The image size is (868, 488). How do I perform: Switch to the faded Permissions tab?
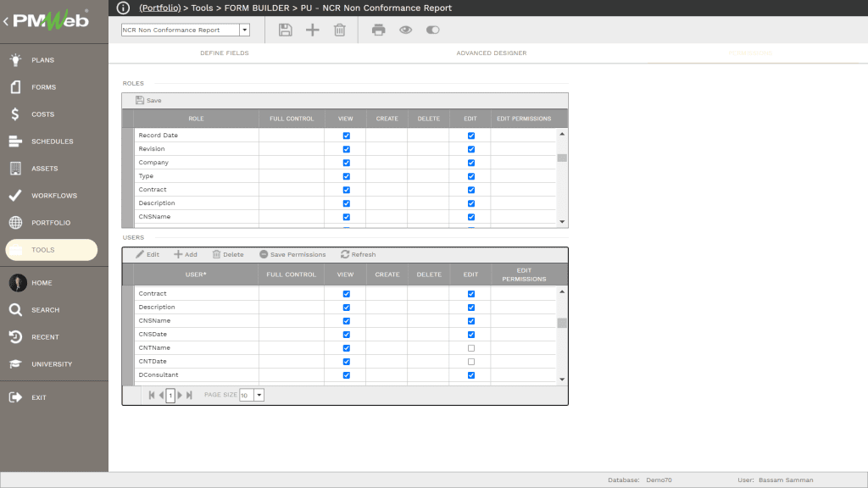750,53
